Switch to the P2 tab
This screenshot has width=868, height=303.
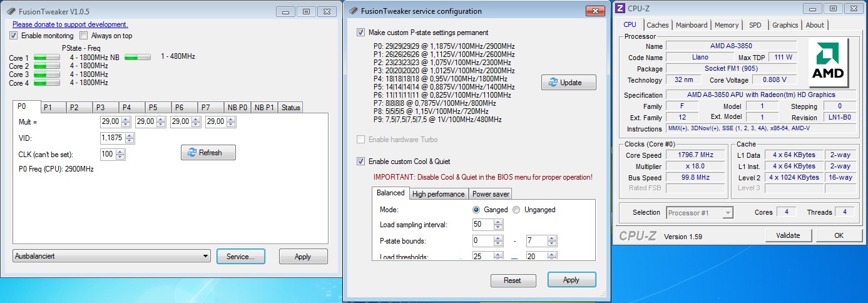coord(79,108)
